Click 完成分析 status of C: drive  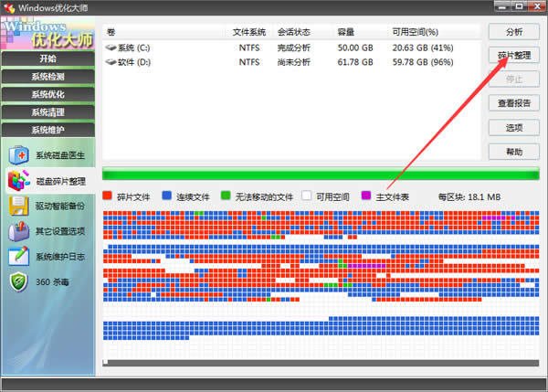293,48
